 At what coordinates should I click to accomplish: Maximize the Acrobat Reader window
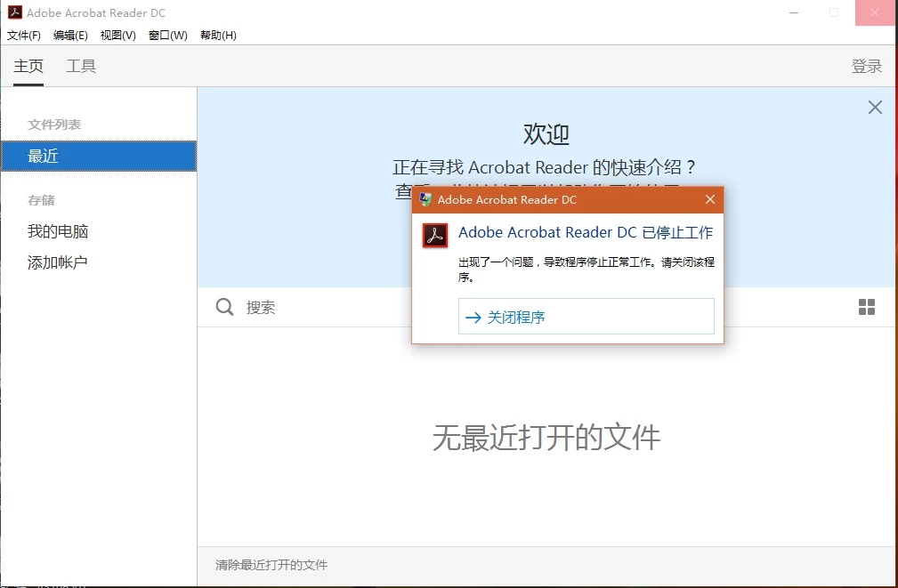(x=834, y=12)
